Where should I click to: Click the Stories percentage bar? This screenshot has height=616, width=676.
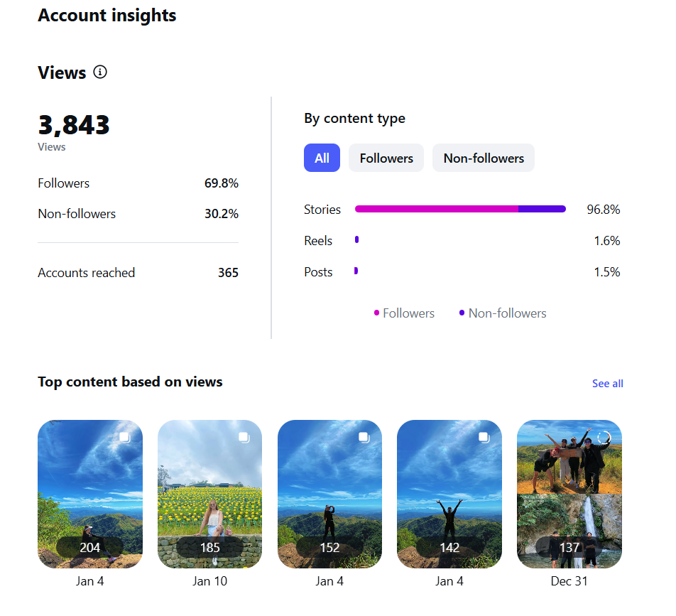(x=460, y=209)
